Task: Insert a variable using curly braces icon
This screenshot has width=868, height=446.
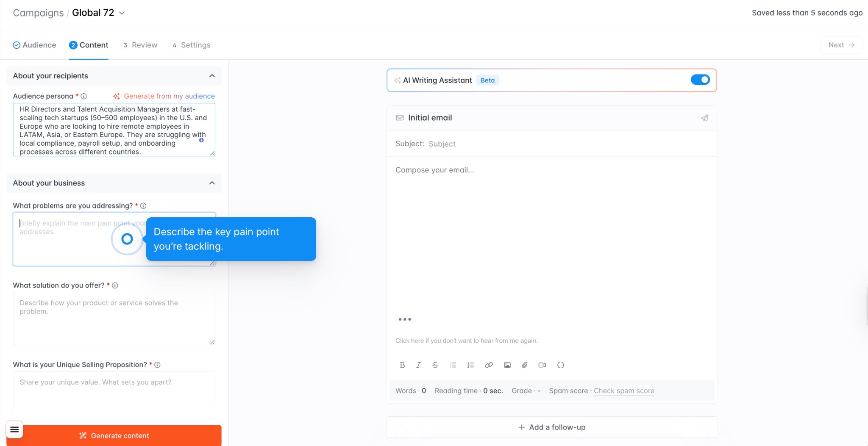Action: 561,365
